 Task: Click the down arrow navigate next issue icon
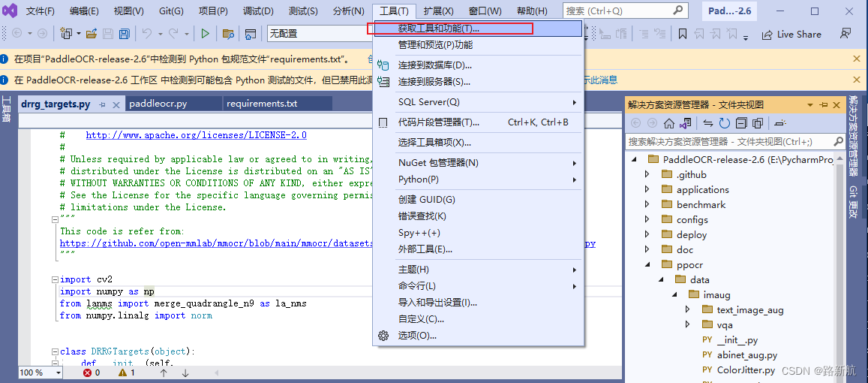click(185, 373)
